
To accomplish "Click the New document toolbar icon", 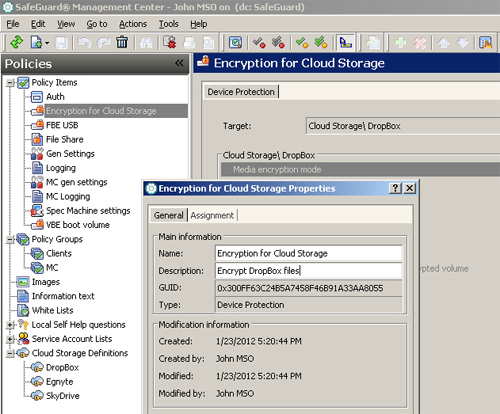I will click(x=36, y=42).
